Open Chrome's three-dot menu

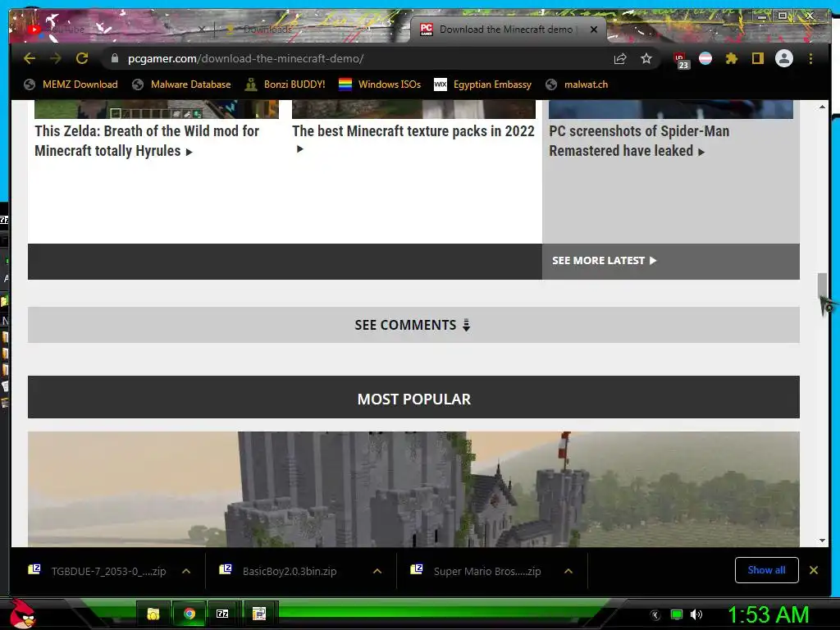pos(811,58)
